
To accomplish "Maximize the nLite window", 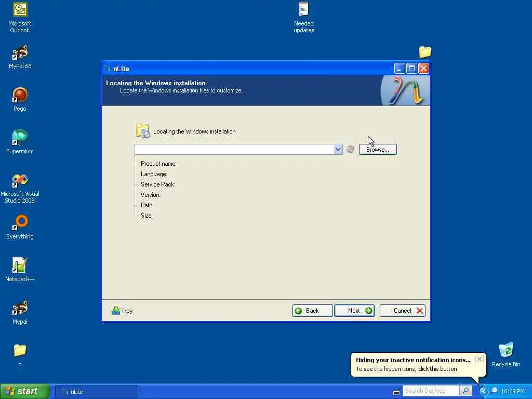I will click(x=411, y=69).
